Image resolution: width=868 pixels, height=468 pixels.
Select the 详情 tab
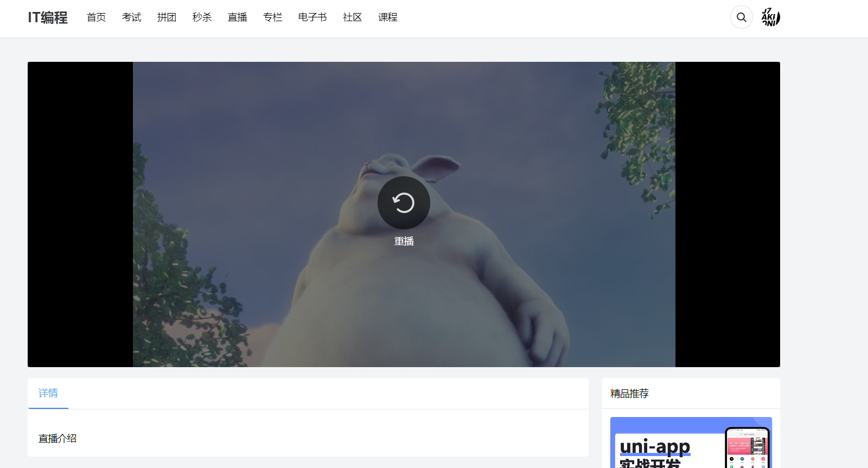point(48,393)
